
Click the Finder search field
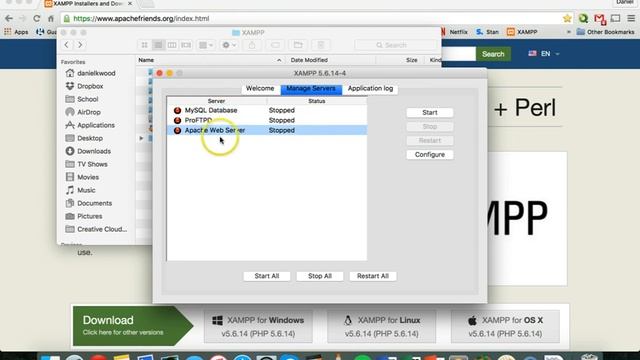click(396, 45)
